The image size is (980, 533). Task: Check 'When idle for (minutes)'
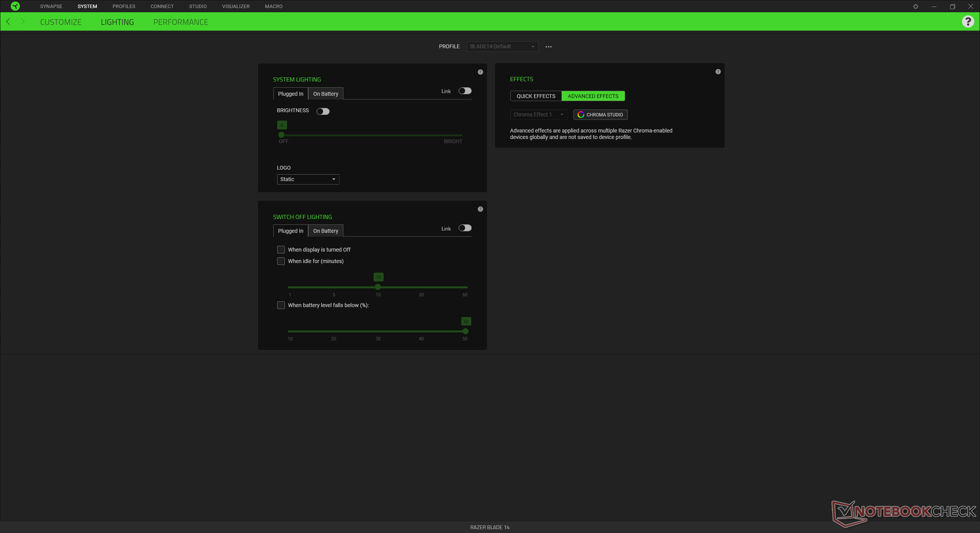[x=281, y=261]
